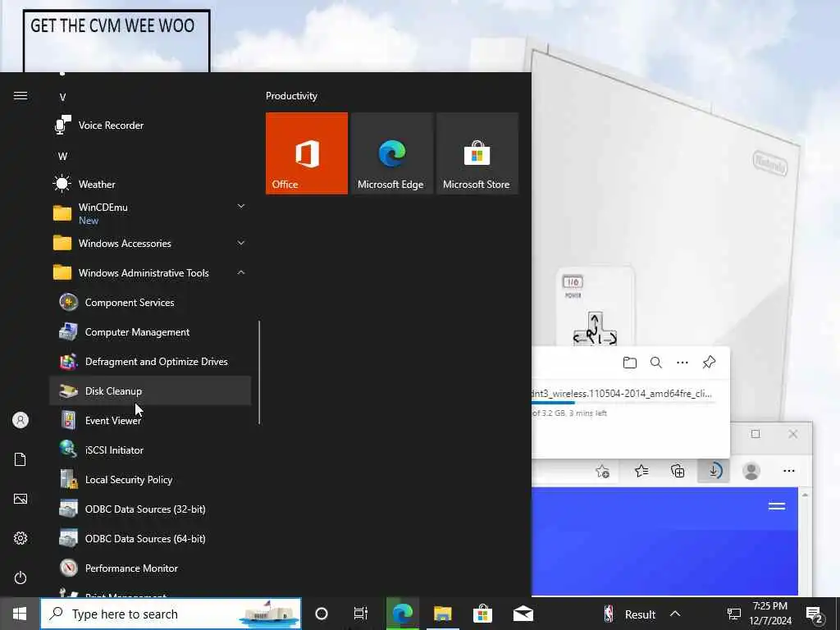
Task: Launch Performance Monitor
Action: [150, 568]
